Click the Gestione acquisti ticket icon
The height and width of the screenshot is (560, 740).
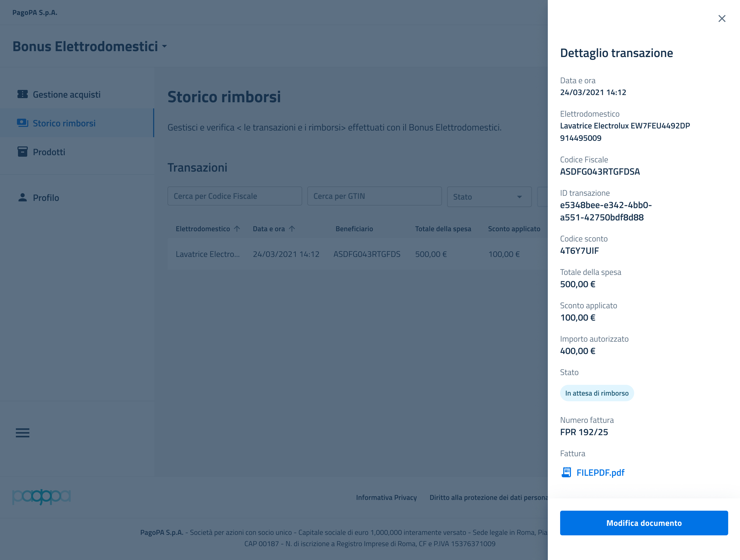22,94
